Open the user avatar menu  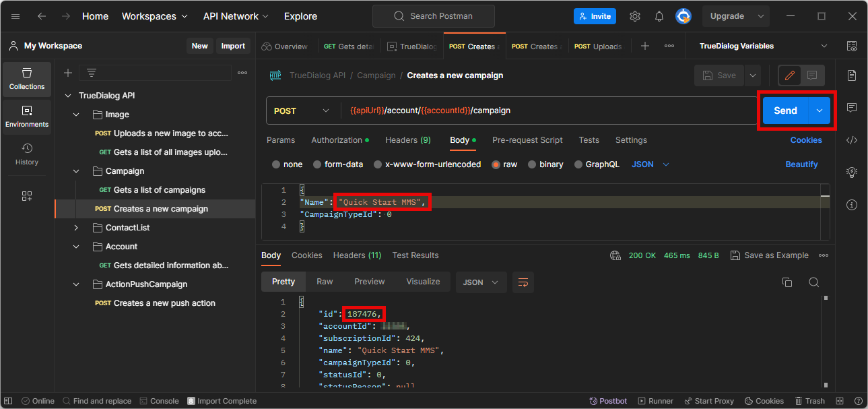pyautogui.click(x=683, y=16)
